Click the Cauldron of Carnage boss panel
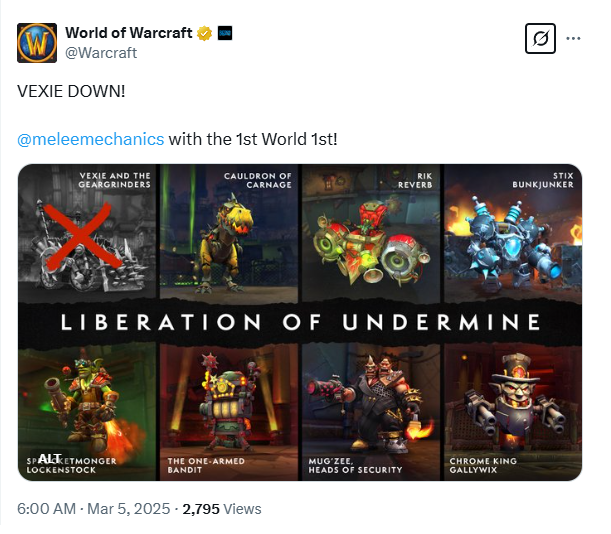 229,232
